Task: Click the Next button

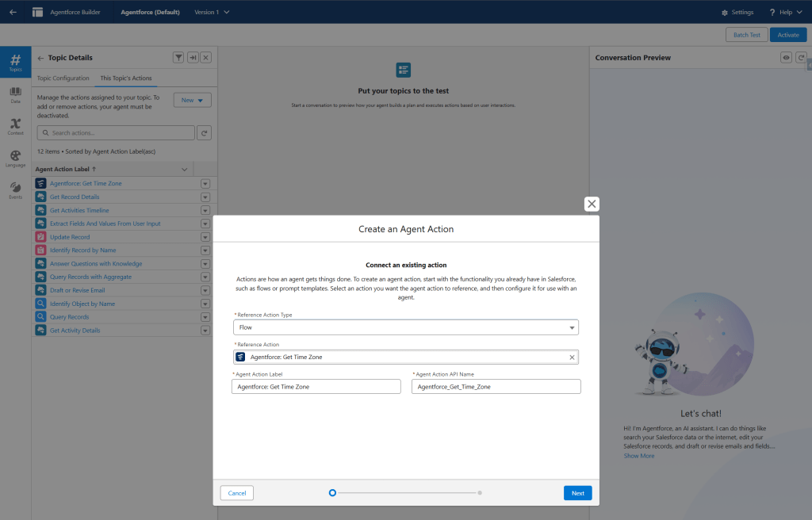Action: click(x=577, y=493)
